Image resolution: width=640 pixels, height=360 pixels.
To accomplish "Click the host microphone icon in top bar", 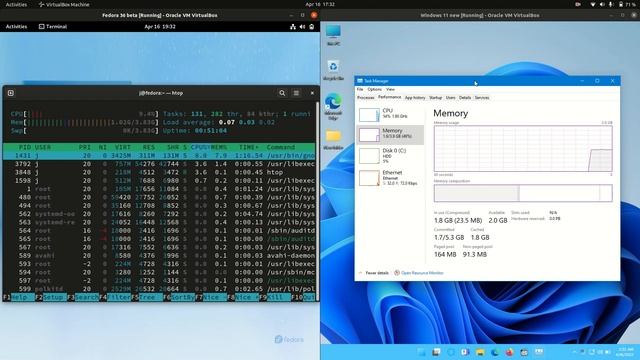I will 611,4.
